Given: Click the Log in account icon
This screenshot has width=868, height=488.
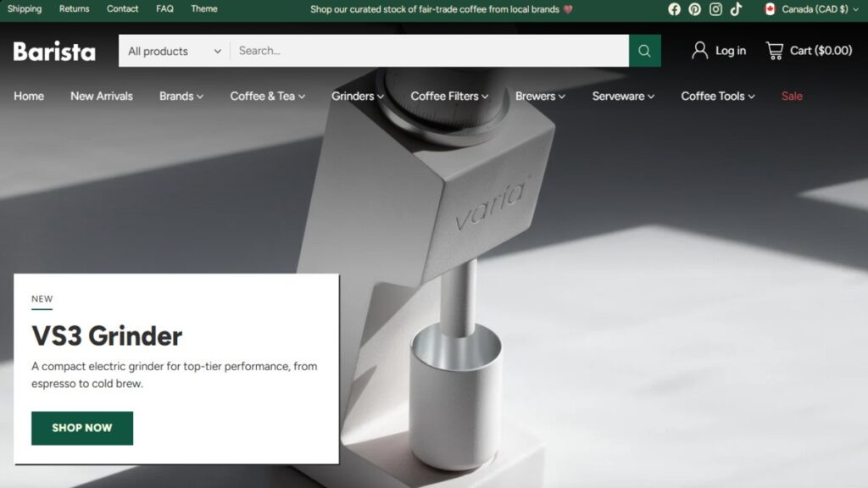Looking at the screenshot, I should 699,51.
